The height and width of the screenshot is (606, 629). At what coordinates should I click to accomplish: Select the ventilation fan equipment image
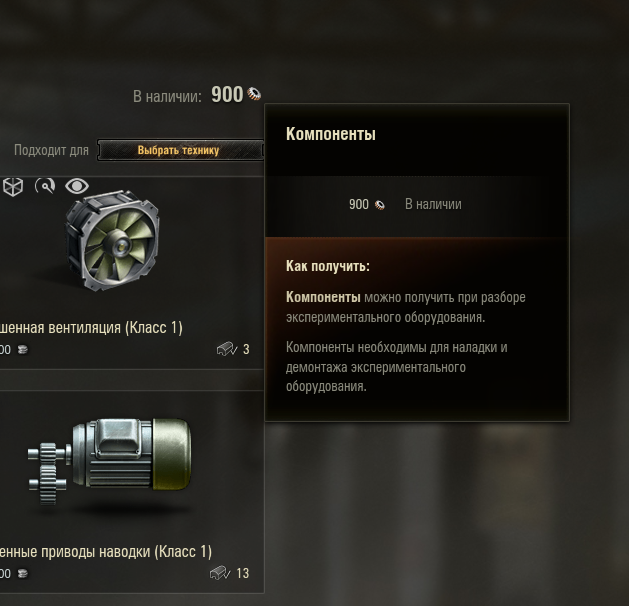click(x=112, y=239)
